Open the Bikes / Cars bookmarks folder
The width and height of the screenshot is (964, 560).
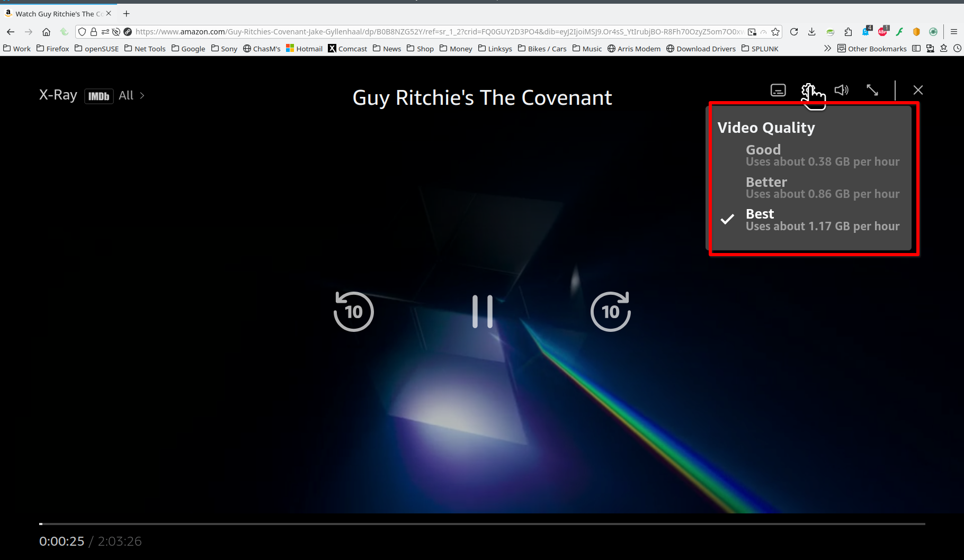542,49
